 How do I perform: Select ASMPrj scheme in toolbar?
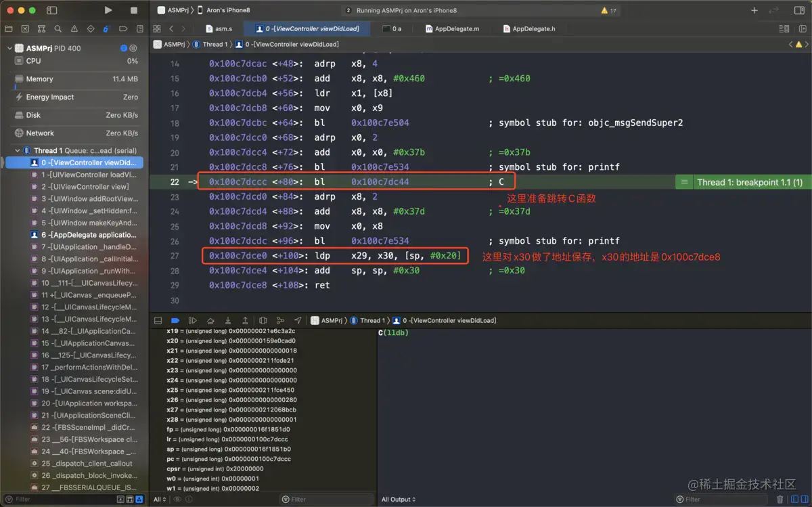(x=175, y=10)
